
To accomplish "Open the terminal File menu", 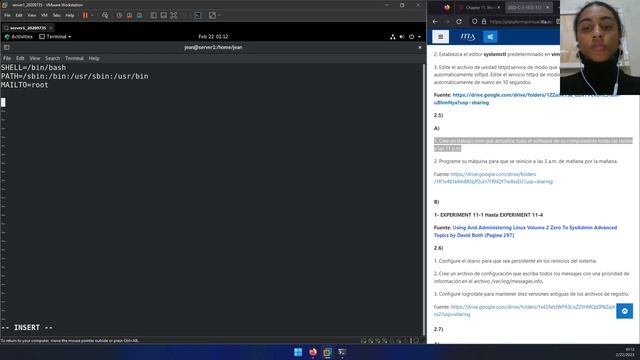I will coord(7,58).
